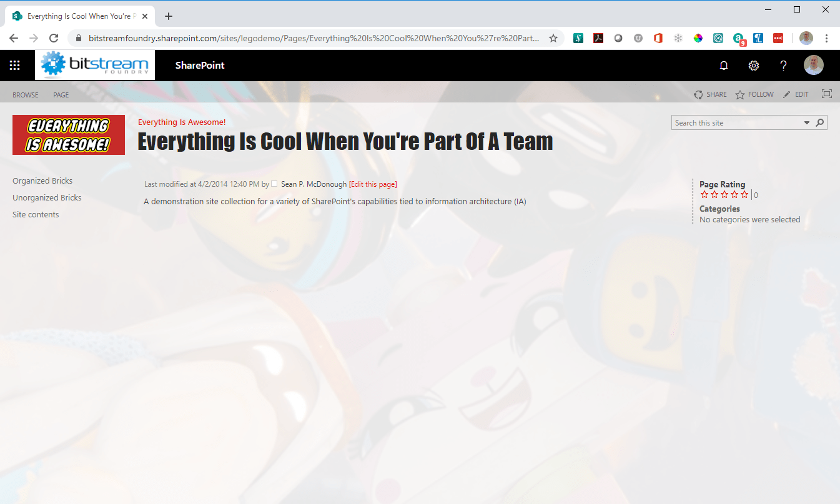Reload the page
The height and width of the screenshot is (504, 840).
pos(54,38)
